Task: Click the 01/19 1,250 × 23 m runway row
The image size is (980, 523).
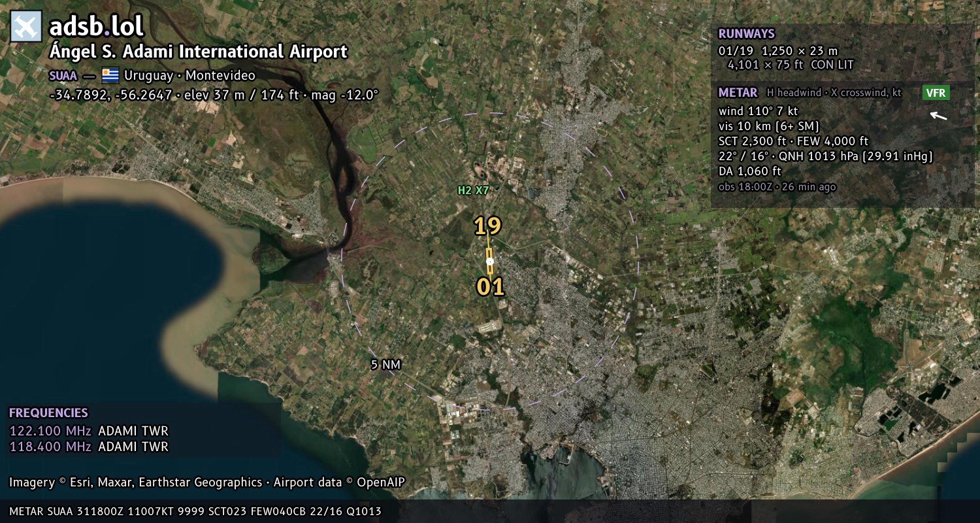Action: (777, 50)
